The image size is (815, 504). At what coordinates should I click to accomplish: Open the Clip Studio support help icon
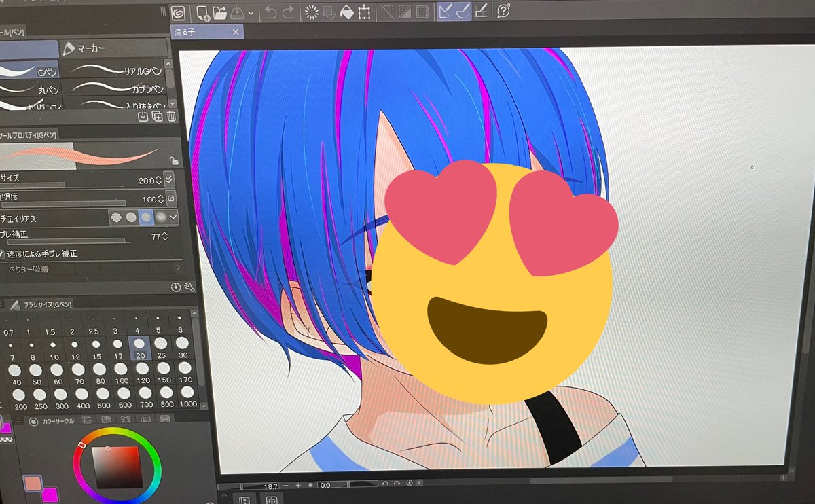[504, 11]
